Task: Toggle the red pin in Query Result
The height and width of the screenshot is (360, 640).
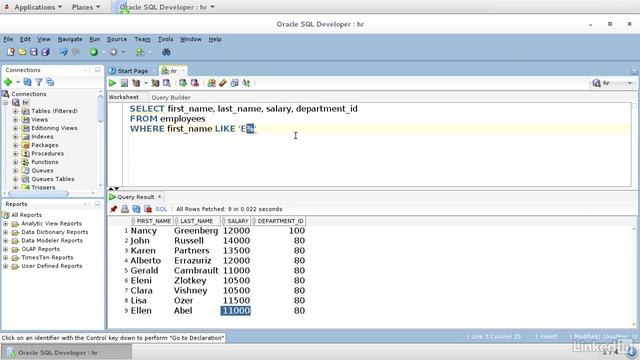Action: click(113, 209)
